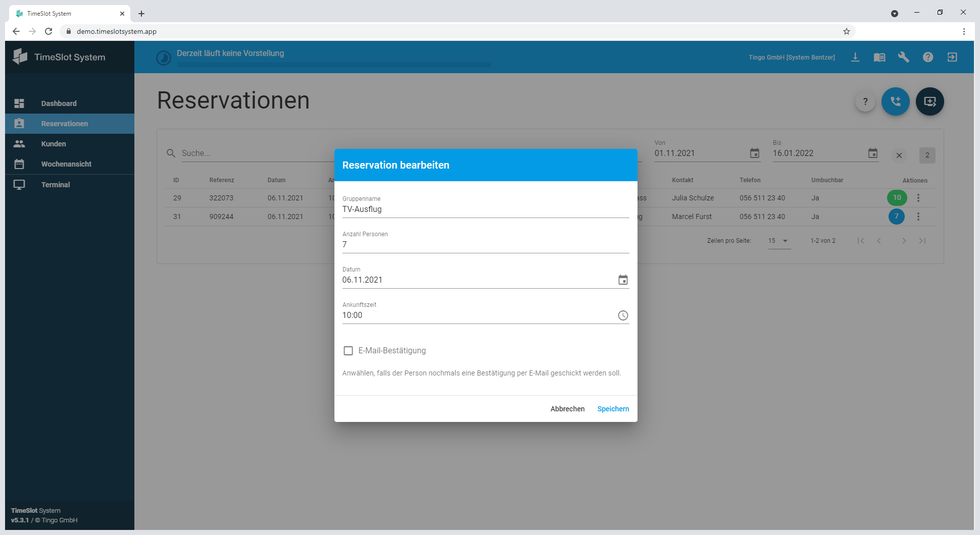Click Speichern to save reservation
This screenshot has height=535, width=980.
pyautogui.click(x=613, y=409)
